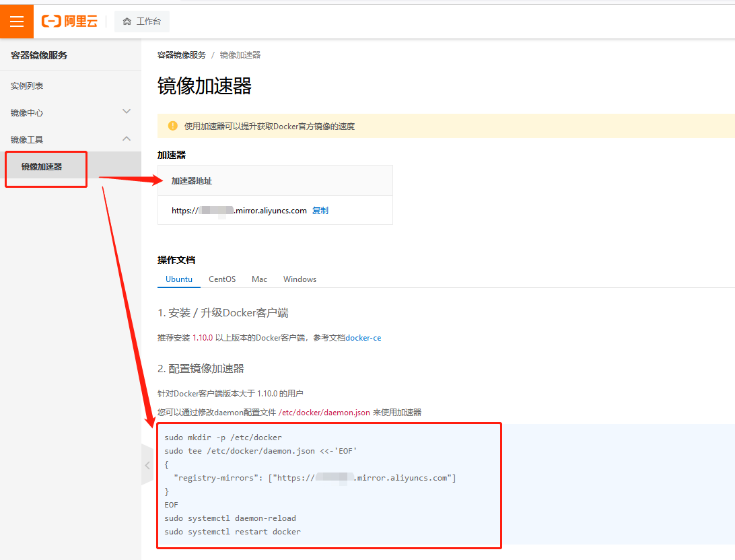The image size is (735, 560).
Task: Collapse the sidebar with the handle arrow
Action: (x=147, y=465)
